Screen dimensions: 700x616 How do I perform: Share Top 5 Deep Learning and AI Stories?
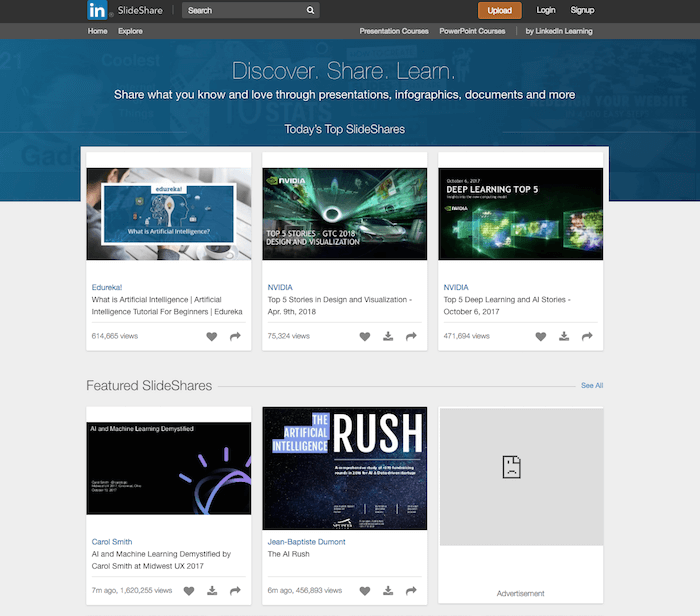coord(587,336)
